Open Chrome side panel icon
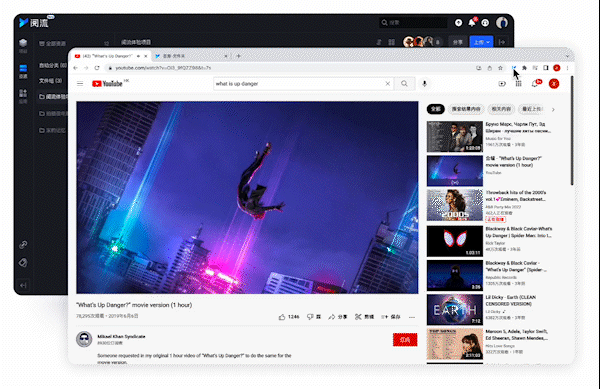 click(x=546, y=68)
